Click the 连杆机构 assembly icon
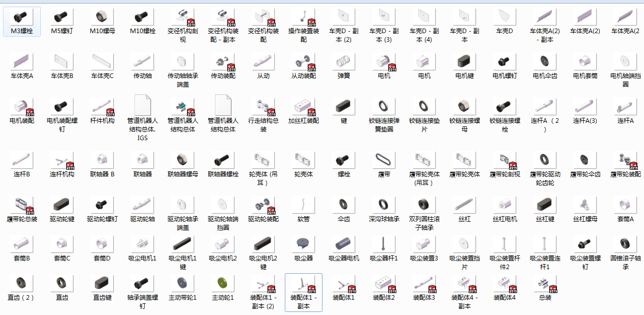 tap(62, 160)
